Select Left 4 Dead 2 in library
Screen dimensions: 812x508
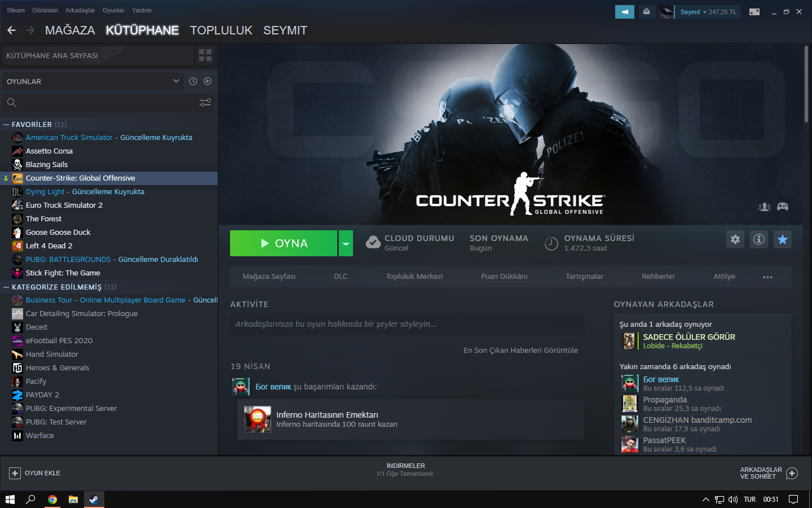pyautogui.click(x=109, y=246)
